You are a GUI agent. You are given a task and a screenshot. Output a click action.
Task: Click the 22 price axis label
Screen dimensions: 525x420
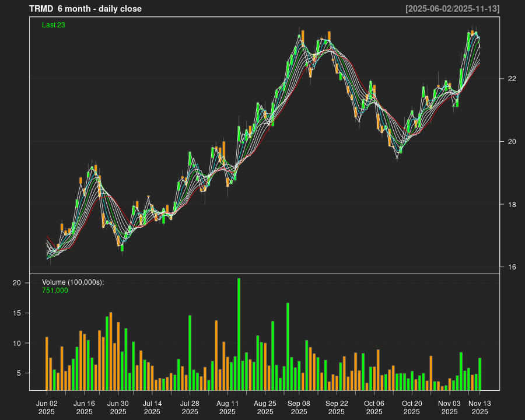[x=512, y=79]
